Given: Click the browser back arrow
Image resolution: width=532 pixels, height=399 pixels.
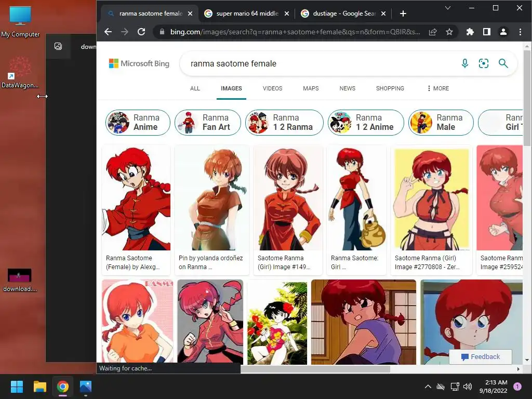Looking at the screenshot, I should tap(108, 32).
